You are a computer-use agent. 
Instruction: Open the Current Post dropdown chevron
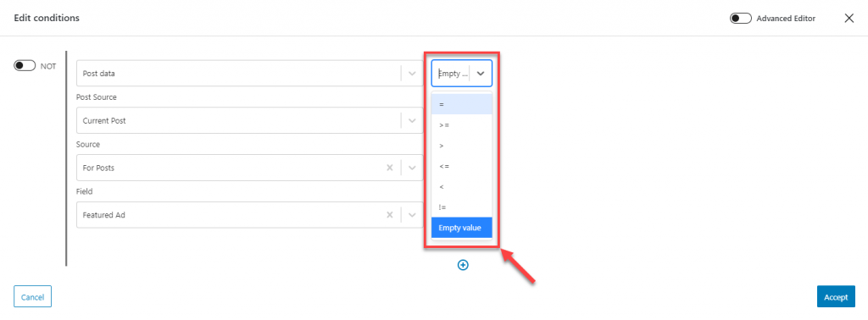(412, 120)
